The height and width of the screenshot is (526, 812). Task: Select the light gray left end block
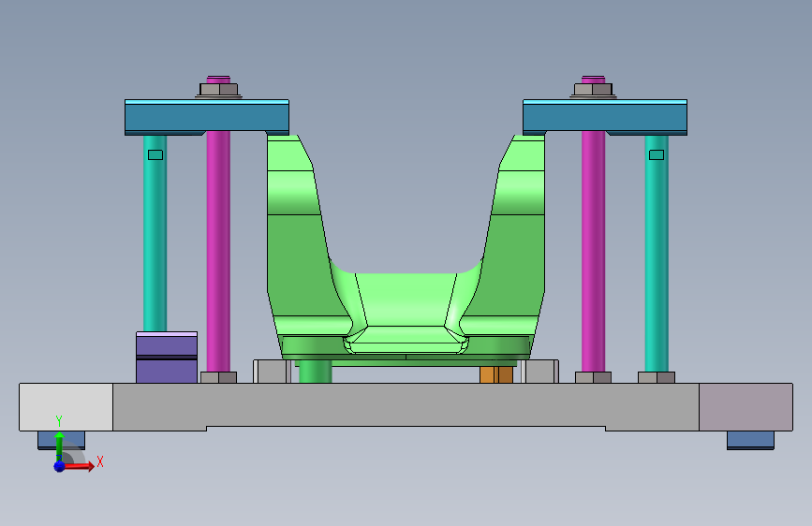66,407
